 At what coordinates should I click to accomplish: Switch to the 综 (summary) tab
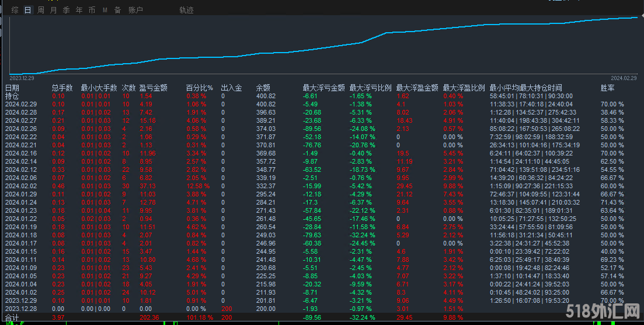click(x=15, y=10)
